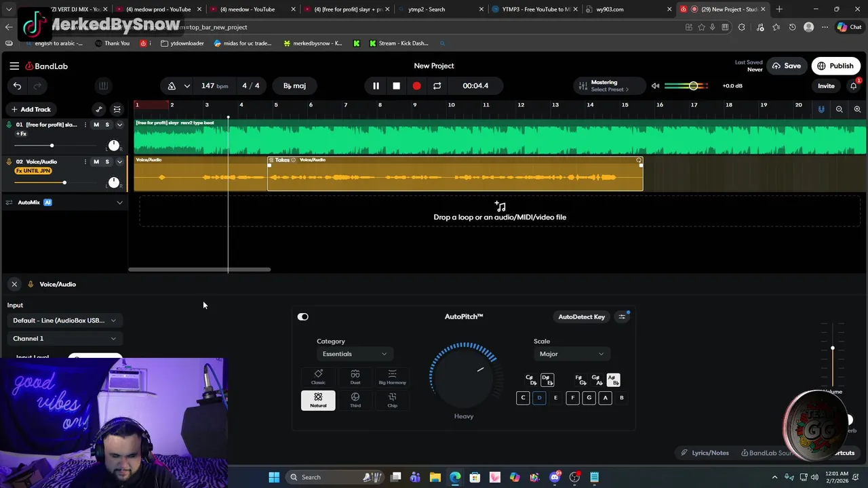Click the Add Track button
The height and width of the screenshot is (488, 868).
(31, 109)
